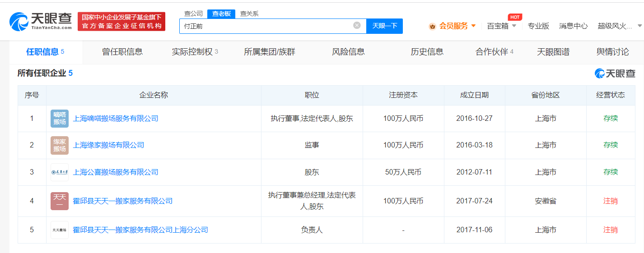The image size is (644, 253).
Task: Open 上海公喜搬场 company logo thumbnail
Action: coord(60,172)
